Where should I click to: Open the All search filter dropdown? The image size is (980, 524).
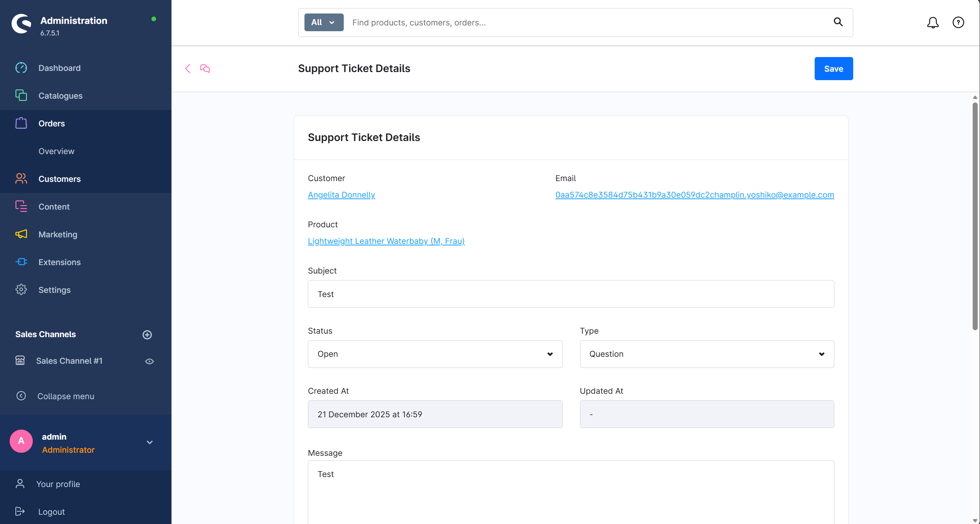(324, 22)
